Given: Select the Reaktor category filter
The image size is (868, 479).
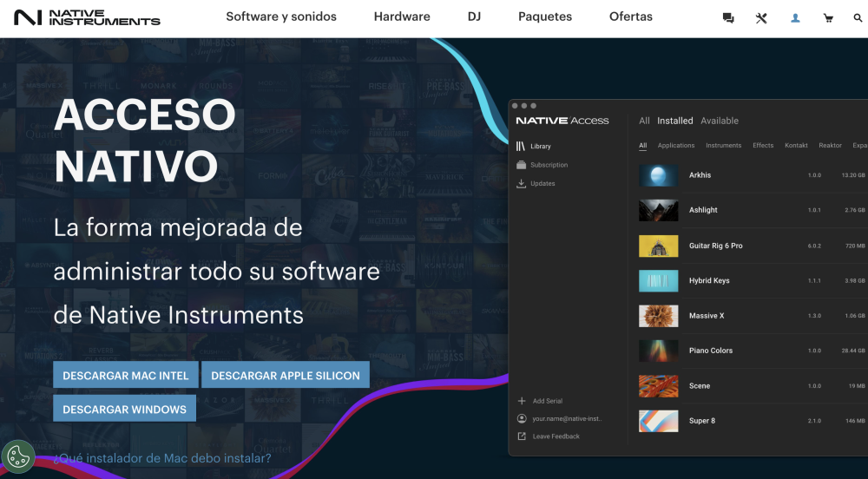Looking at the screenshot, I should coord(831,146).
